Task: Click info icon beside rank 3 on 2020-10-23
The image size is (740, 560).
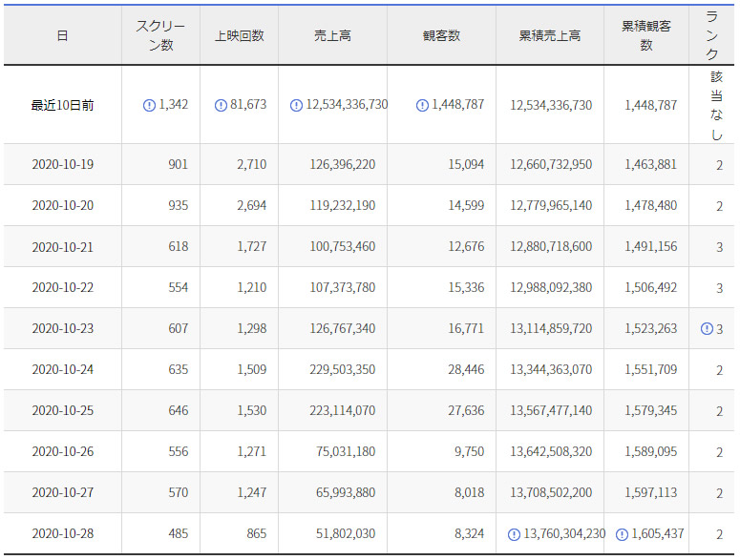Action: click(707, 329)
